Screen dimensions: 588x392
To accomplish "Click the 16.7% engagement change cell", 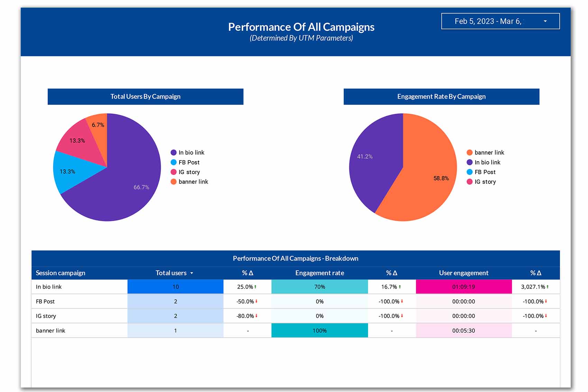I will point(392,287).
